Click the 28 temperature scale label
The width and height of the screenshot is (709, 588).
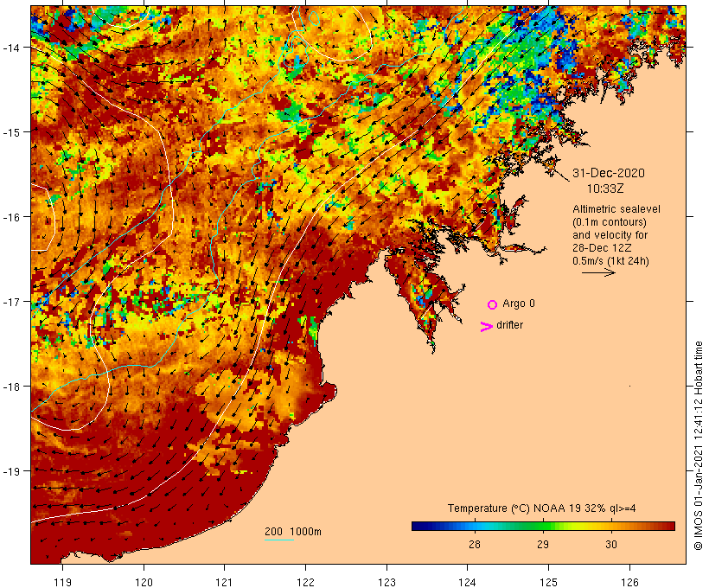(x=475, y=544)
